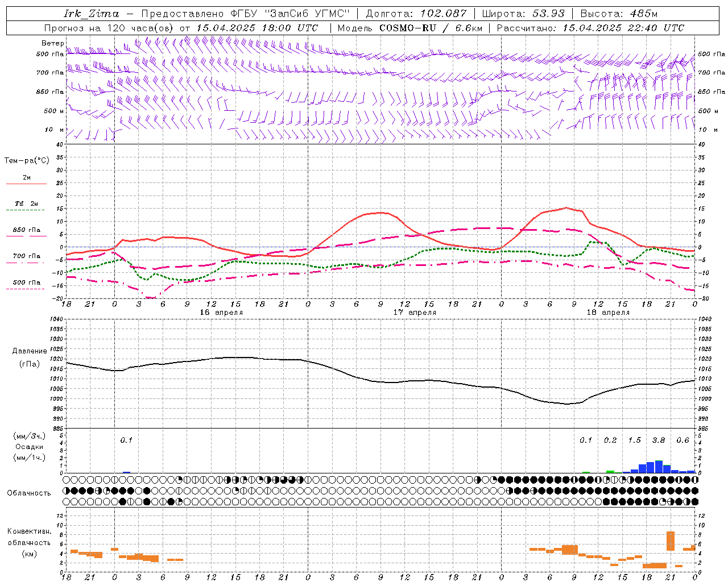Click the '700 гПа' label in temperature legend
Screen dimensions: 728x582
(x=27, y=256)
